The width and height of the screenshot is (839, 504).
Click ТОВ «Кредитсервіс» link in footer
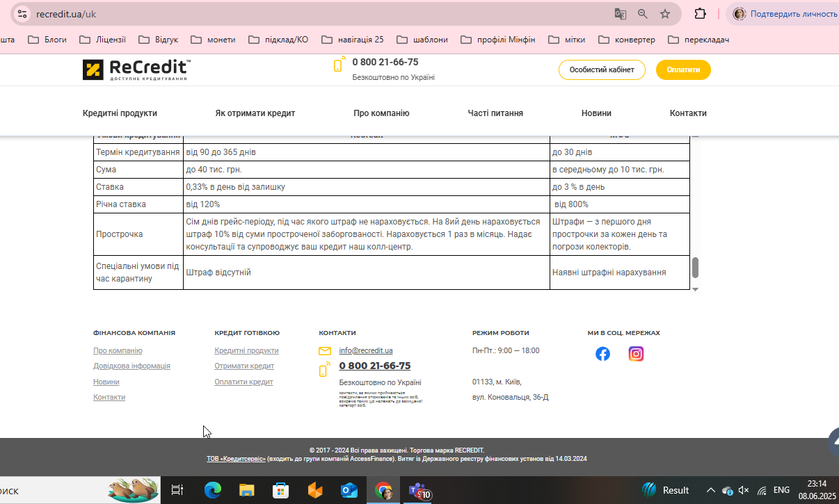[x=236, y=459]
